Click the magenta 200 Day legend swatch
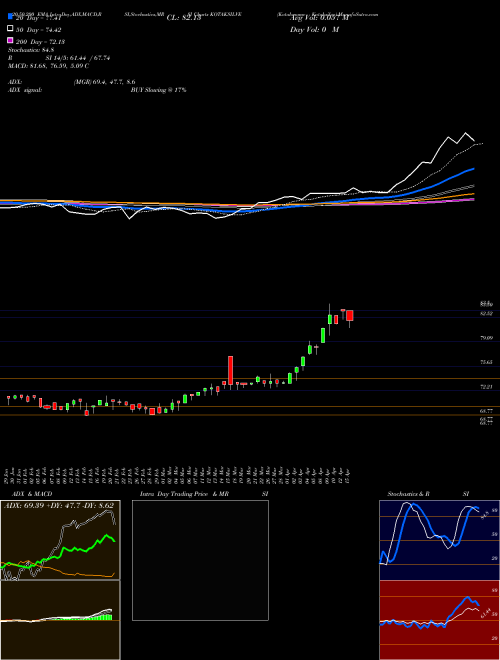The height and width of the screenshot is (660, 500). click(x=10, y=40)
